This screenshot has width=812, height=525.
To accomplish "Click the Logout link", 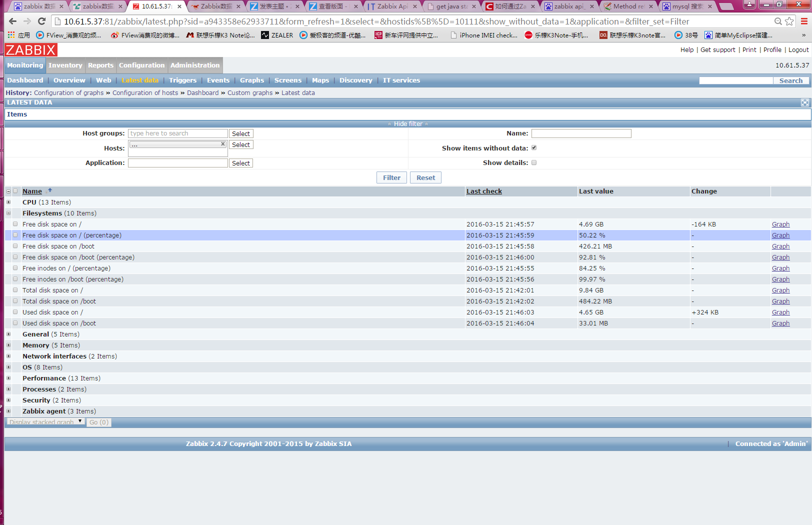I will (798, 49).
